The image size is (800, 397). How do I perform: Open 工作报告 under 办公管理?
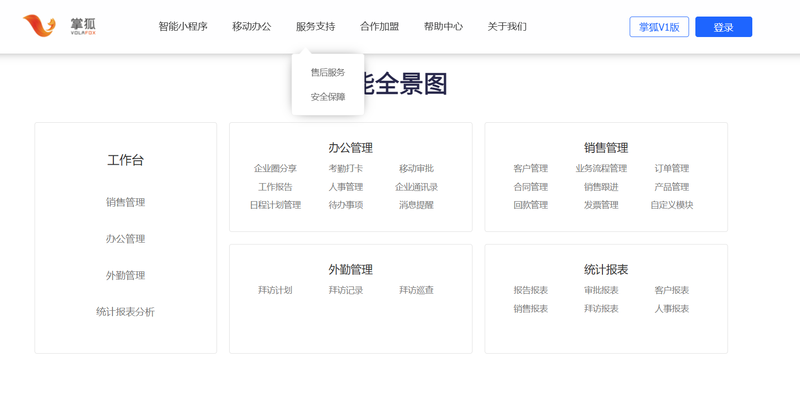pos(276,187)
